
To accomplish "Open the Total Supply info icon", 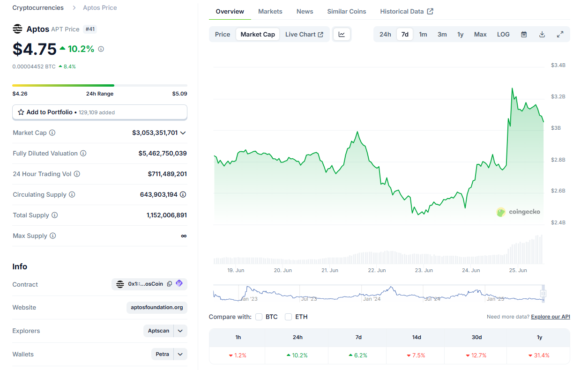I will click(55, 215).
